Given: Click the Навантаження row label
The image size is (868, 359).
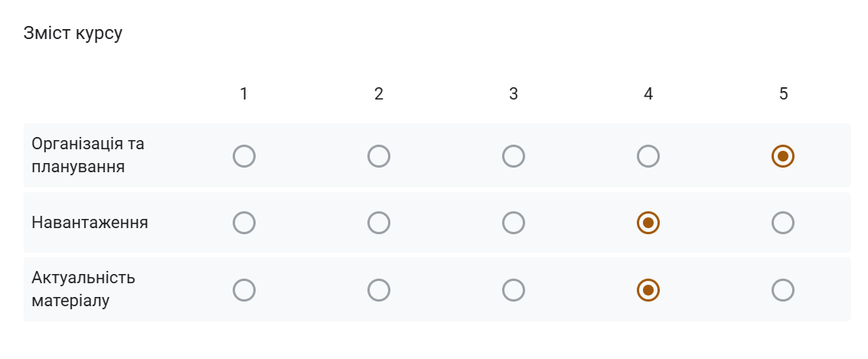Looking at the screenshot, I should (90, 223).
